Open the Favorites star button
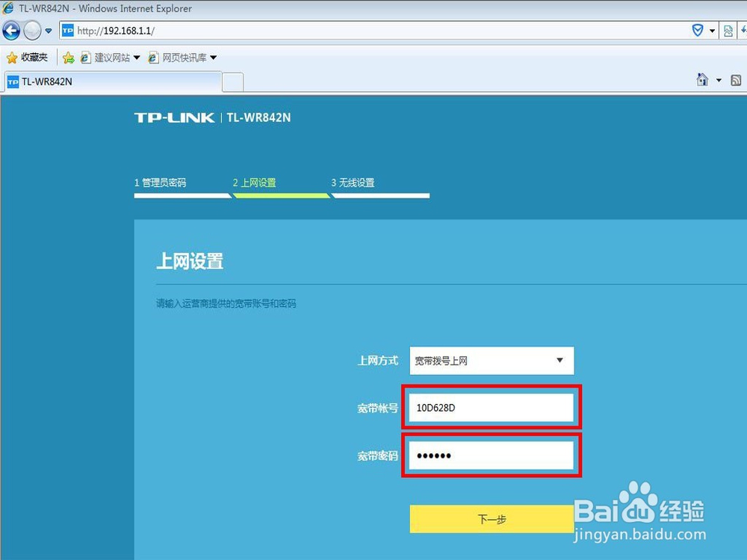This screenshot has height=560, width=747. (27, 57)
